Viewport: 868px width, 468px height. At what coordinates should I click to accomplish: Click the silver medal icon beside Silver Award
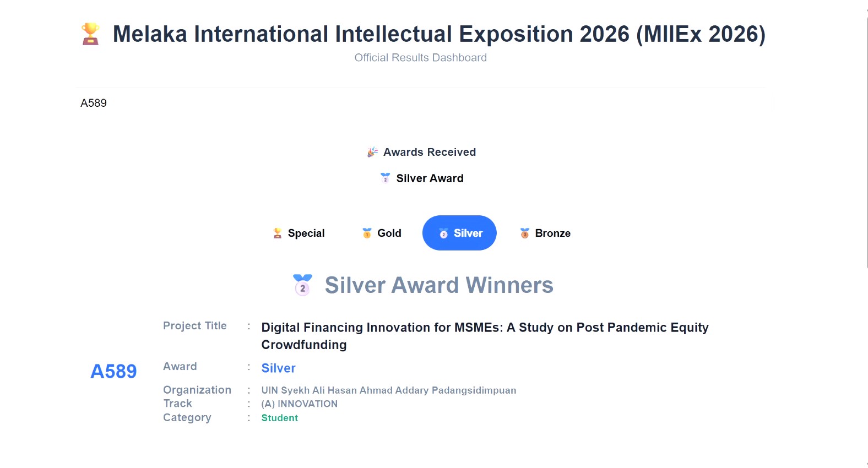pos(385,178)
